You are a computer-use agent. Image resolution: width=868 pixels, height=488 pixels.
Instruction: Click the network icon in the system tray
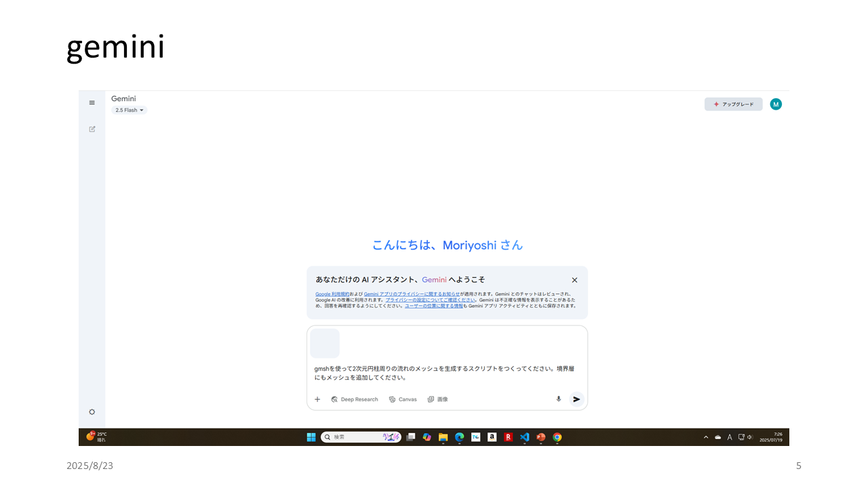pos(741,437)
